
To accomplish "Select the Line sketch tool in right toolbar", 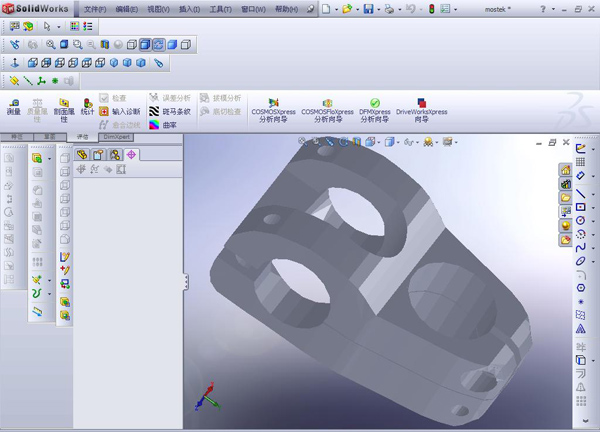I will click(581, 194).
